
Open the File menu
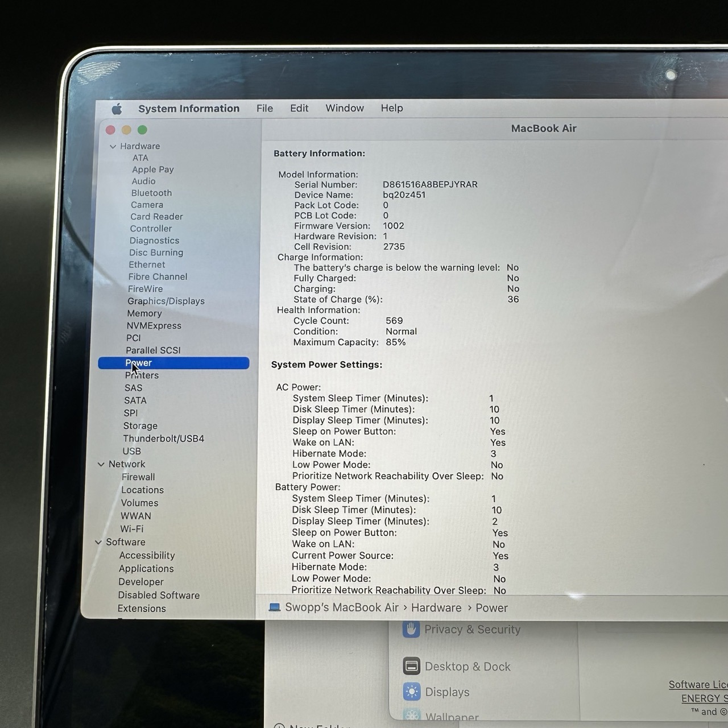tap(264, 108)
